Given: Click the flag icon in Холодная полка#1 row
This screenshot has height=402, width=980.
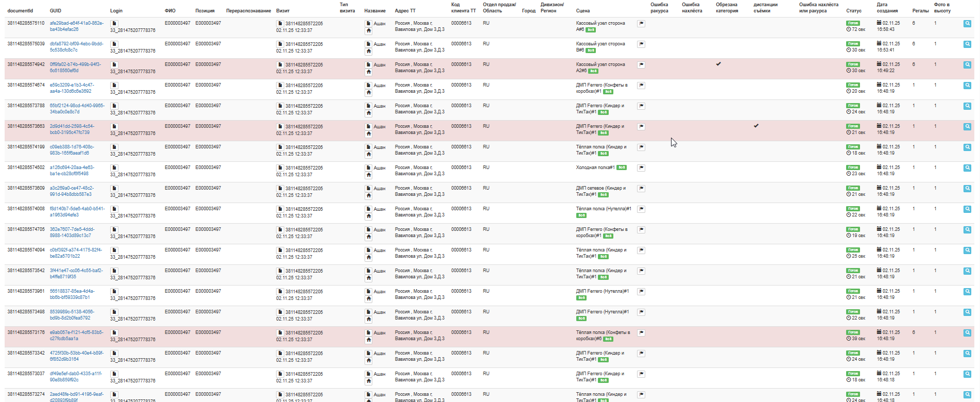Looking at the screenshot, I should 641,167.
